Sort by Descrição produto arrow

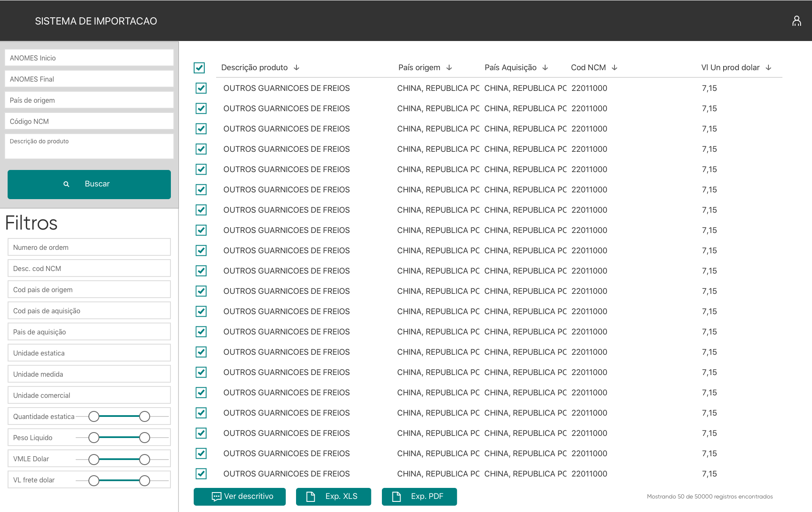click(x=296, y=68)
